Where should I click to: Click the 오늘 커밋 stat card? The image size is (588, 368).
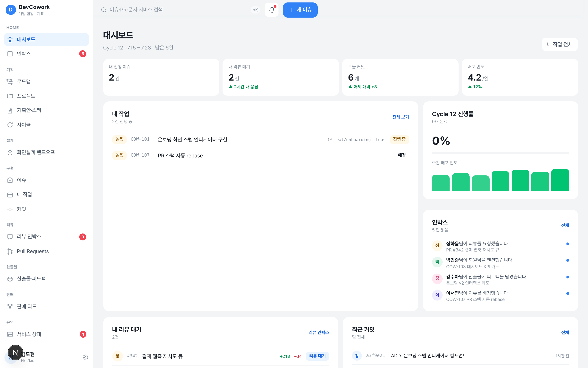pos(400,77)
